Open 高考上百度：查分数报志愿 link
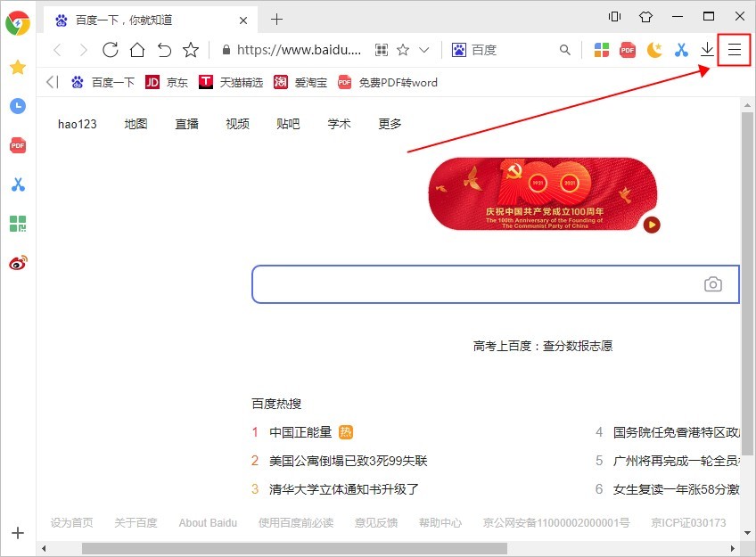Screen dimensions: 756x557 coord(543,346)
